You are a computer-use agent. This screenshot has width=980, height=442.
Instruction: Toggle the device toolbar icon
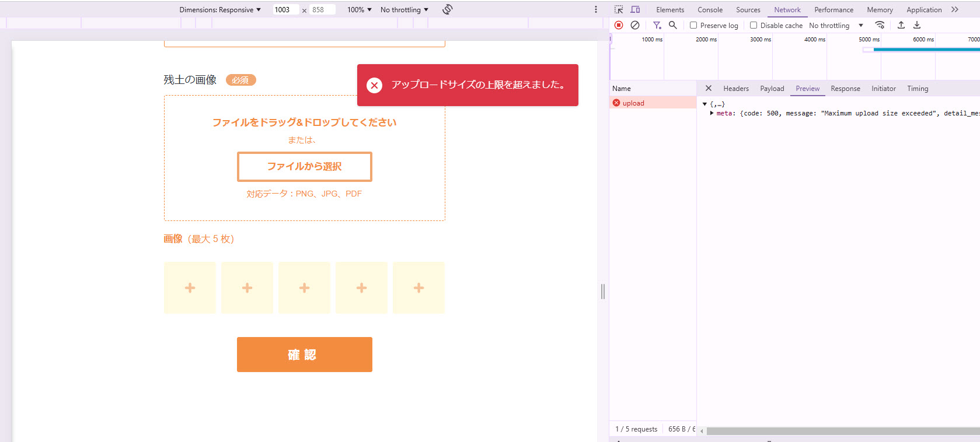coord(635,9)
